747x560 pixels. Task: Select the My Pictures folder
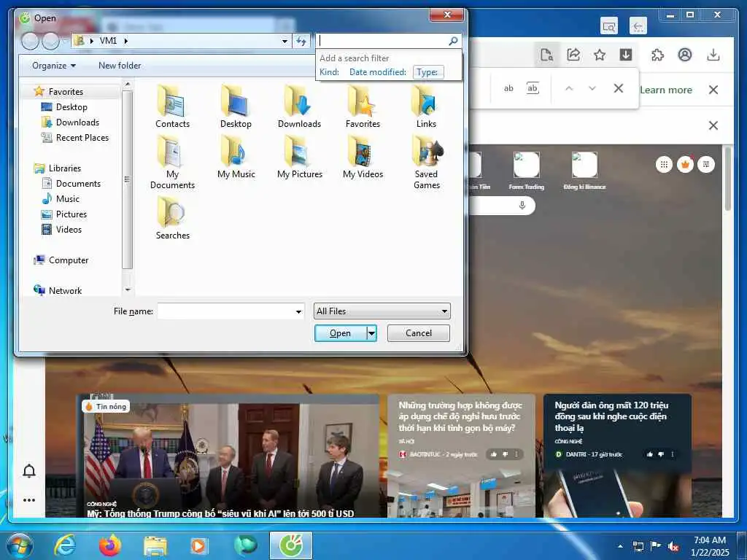pyautogui.click(x=299, y=157)
